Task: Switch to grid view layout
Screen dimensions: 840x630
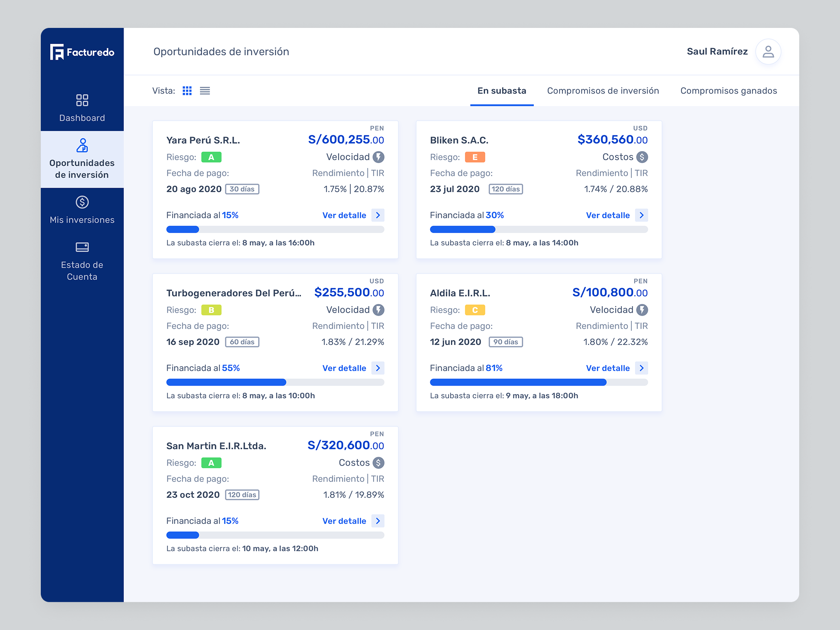Action: click(187, 91)
